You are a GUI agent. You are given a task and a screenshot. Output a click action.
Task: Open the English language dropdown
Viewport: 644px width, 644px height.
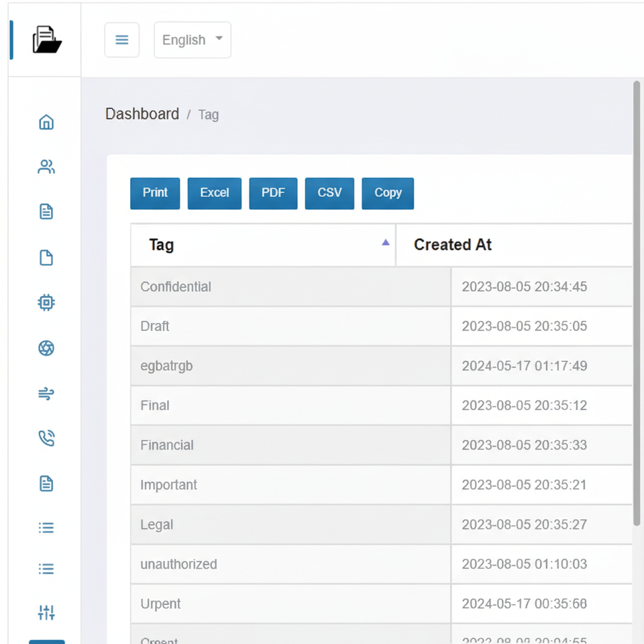click(193, 40)
